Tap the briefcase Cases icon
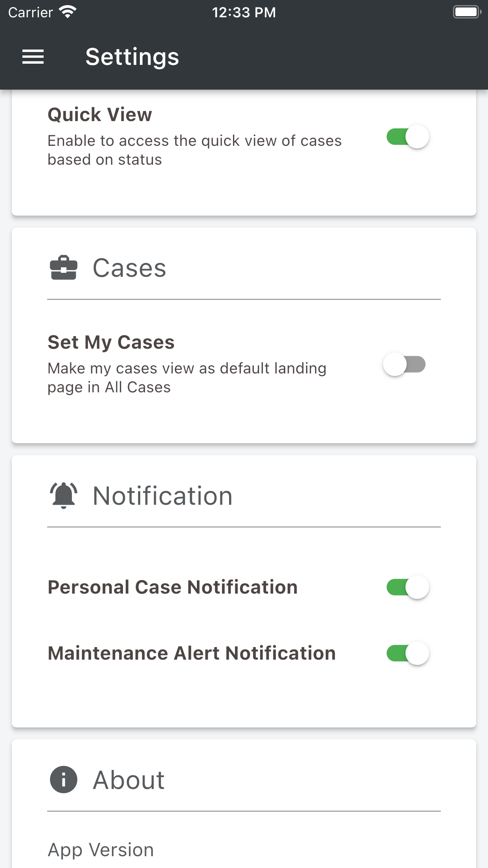The width and height of the screenshot is (488, 868). tap(63, 268)
